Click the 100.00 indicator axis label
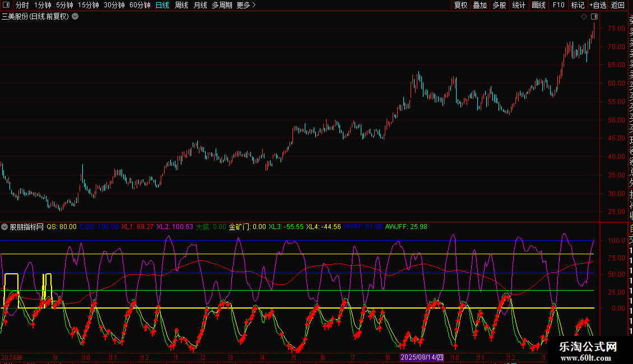 point(616,240)
